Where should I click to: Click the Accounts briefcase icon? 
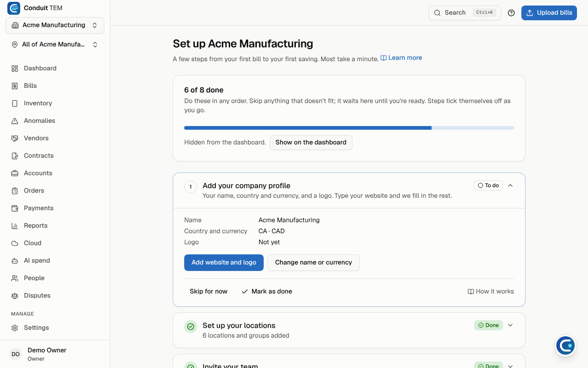coord(15,173)
